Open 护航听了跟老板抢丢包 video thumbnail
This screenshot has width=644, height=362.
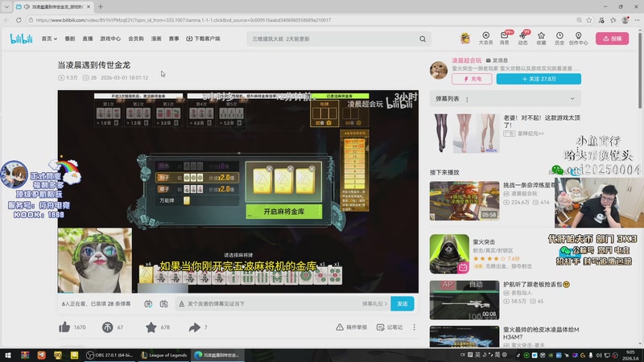(x=464, y=299)
